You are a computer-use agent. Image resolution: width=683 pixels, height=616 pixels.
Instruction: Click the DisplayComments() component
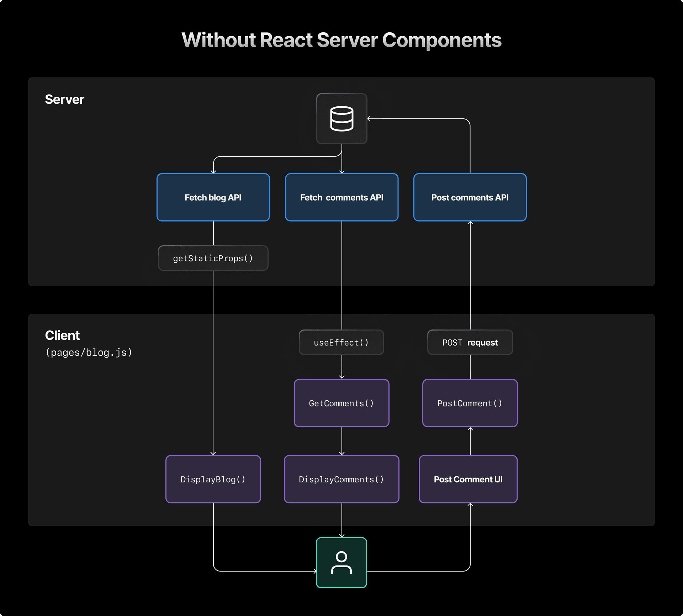click(341, 479)
